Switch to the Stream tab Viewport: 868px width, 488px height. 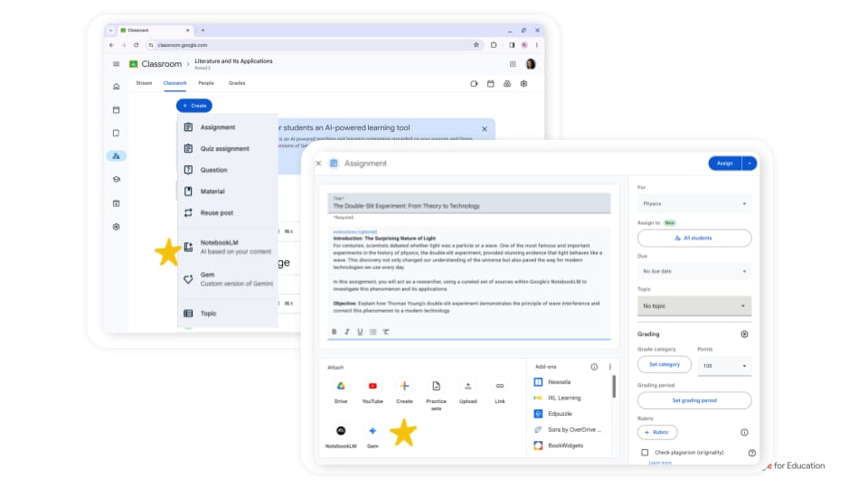144,83
